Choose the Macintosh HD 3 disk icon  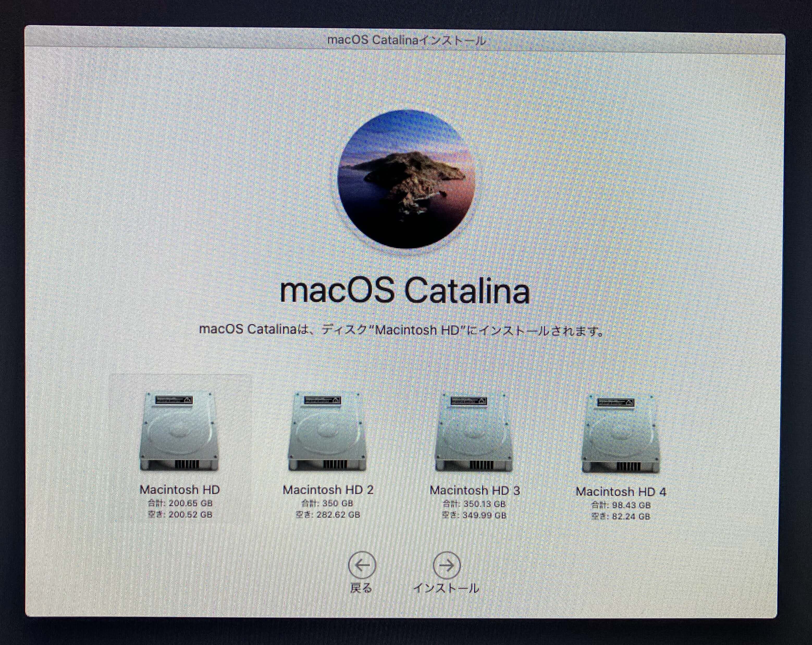474,433
